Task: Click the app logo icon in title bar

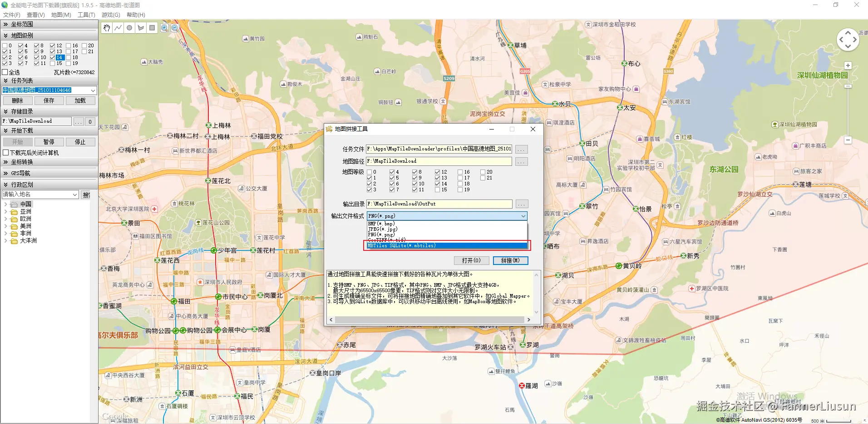Action: coord(5,5)
